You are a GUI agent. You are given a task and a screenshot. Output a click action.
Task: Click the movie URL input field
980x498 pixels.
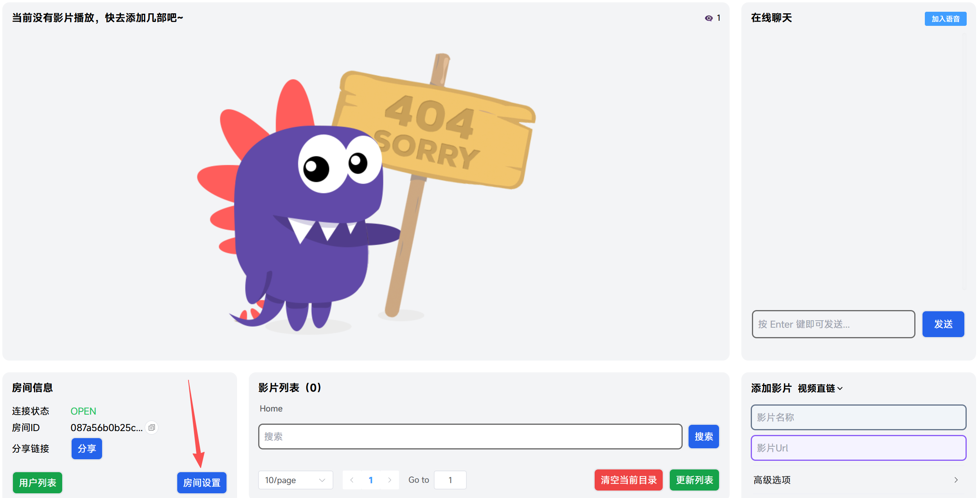(858, 448)
